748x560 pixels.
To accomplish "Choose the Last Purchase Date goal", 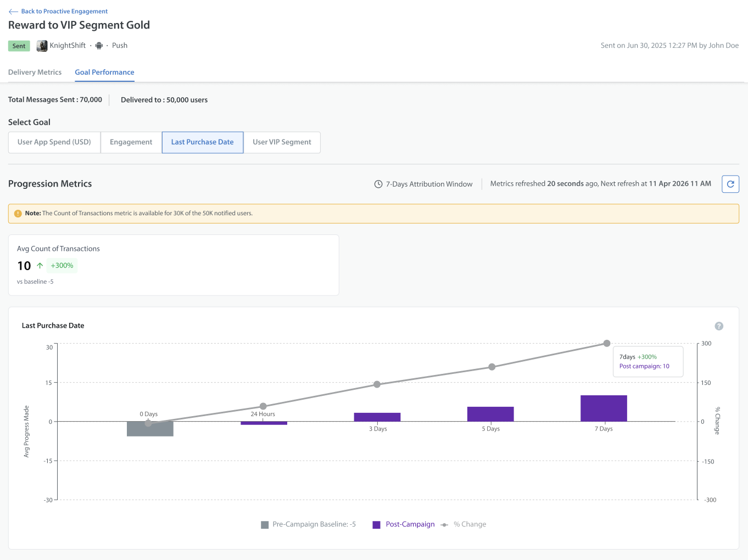I will (203, 142).
